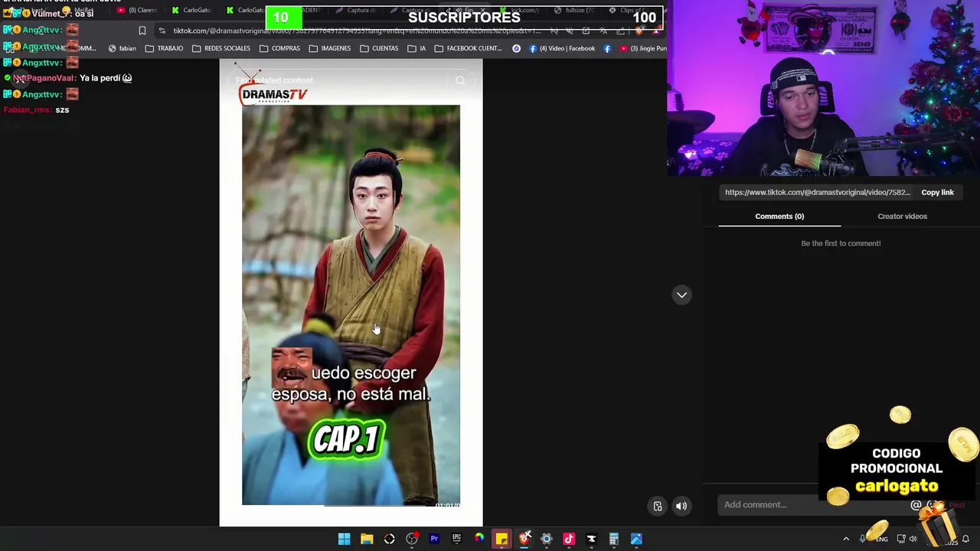Switch to the (8) Clarent YouTube tab
This screenshot has height=551, width=980.
pyautogui.click(x=137, y=10)
